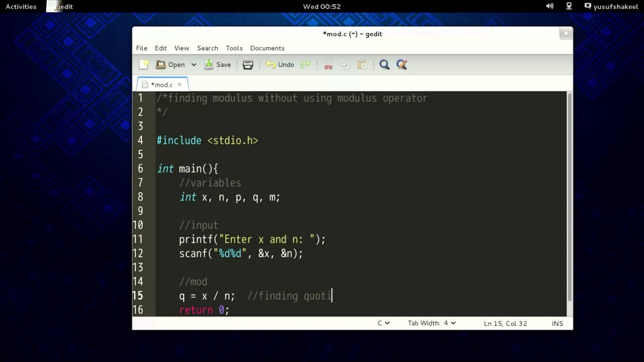Click the printf("Enter x and n: ") line
Screen dimensions: 644x362
[x=252, y=239]
